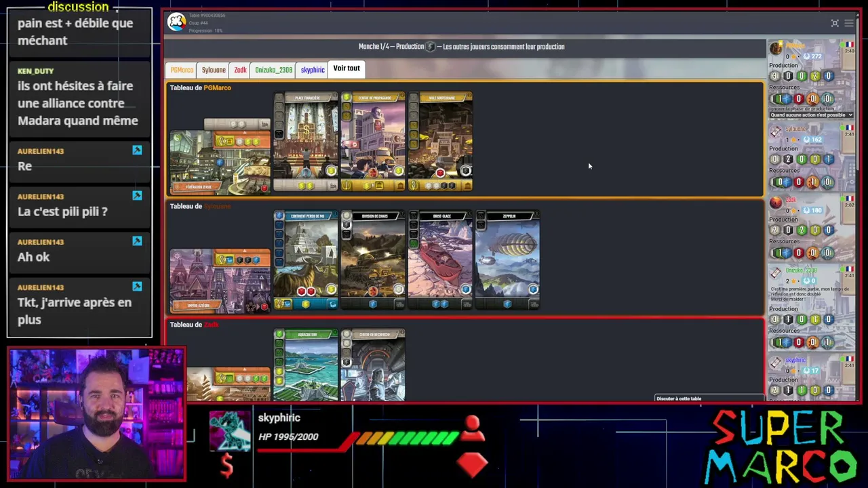Open Onizuka_2308's profile name link
This screenshot has height=488, width=868.
pyautogui.click(x=801, y=270)
